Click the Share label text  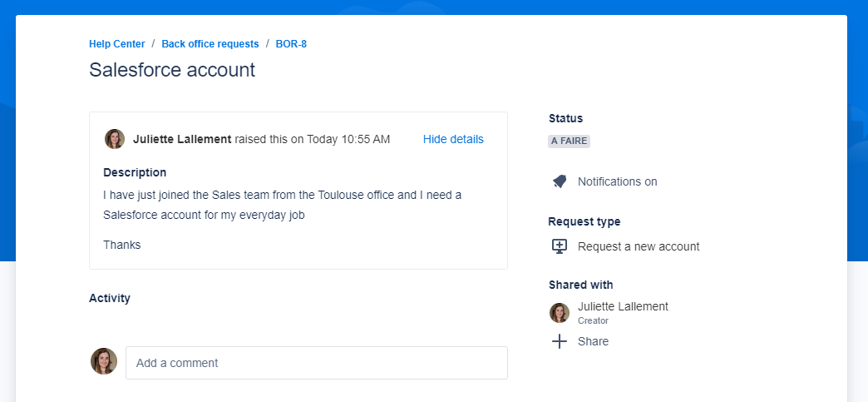(593, 341)
